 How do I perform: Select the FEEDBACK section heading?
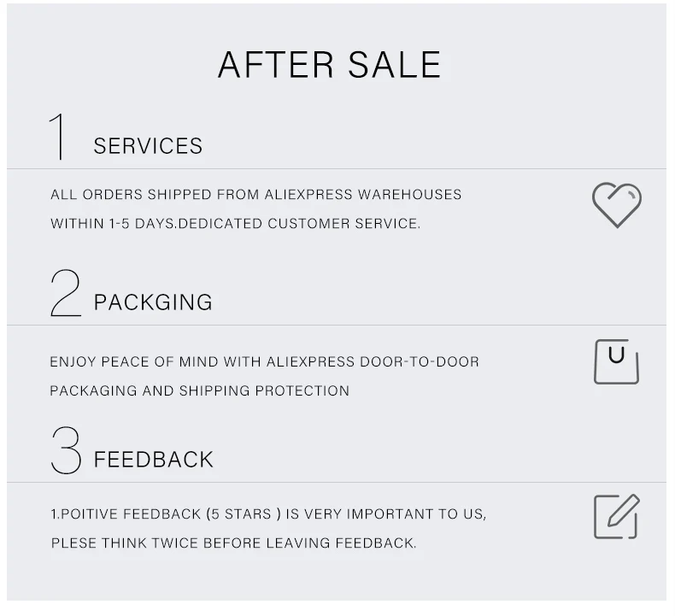(x=153, y=460)
